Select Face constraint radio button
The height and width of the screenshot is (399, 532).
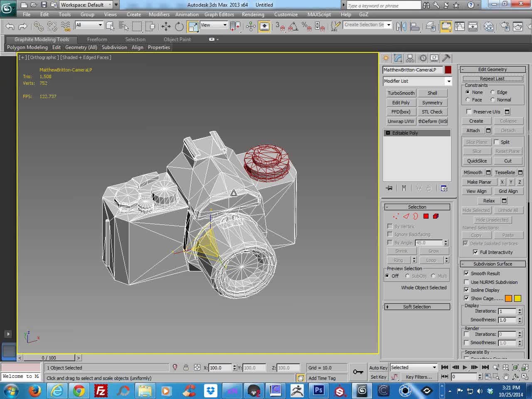pos(468,100)
